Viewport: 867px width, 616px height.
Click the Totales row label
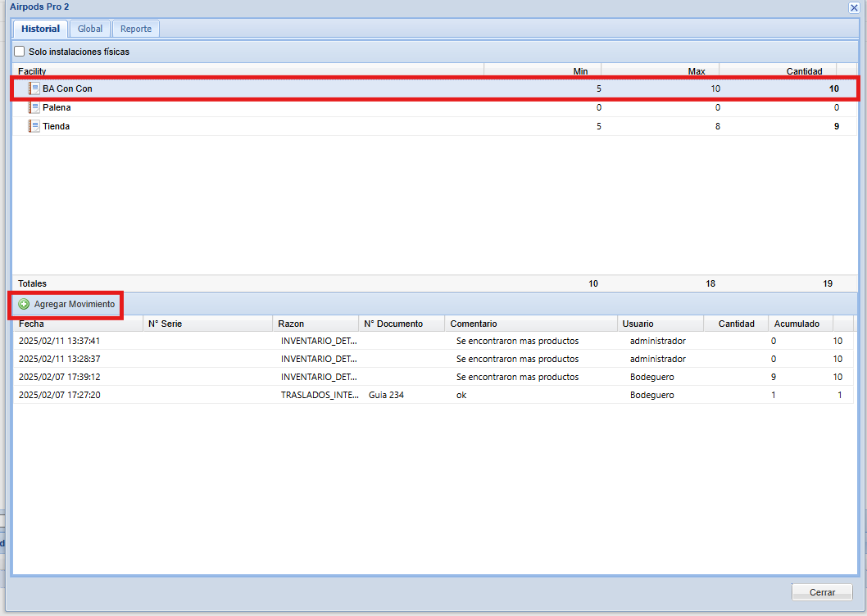[x=32, y=283]
